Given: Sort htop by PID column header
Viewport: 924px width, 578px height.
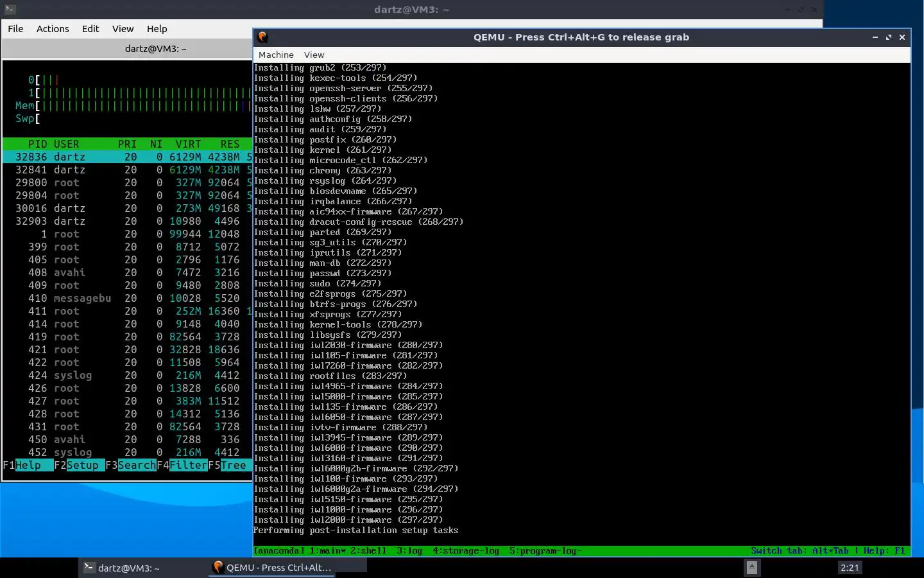Looking at the screenshot, I should coord(37,144).
